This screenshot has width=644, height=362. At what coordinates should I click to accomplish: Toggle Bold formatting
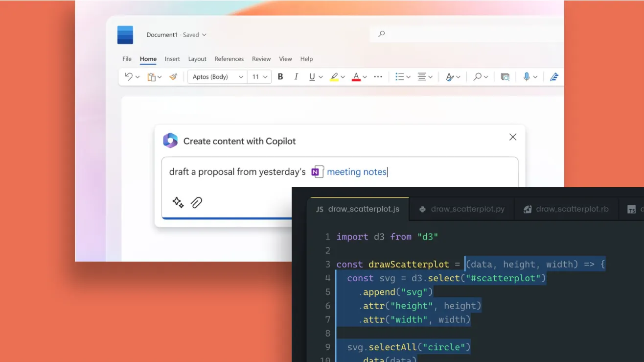(x=280, y=76)
